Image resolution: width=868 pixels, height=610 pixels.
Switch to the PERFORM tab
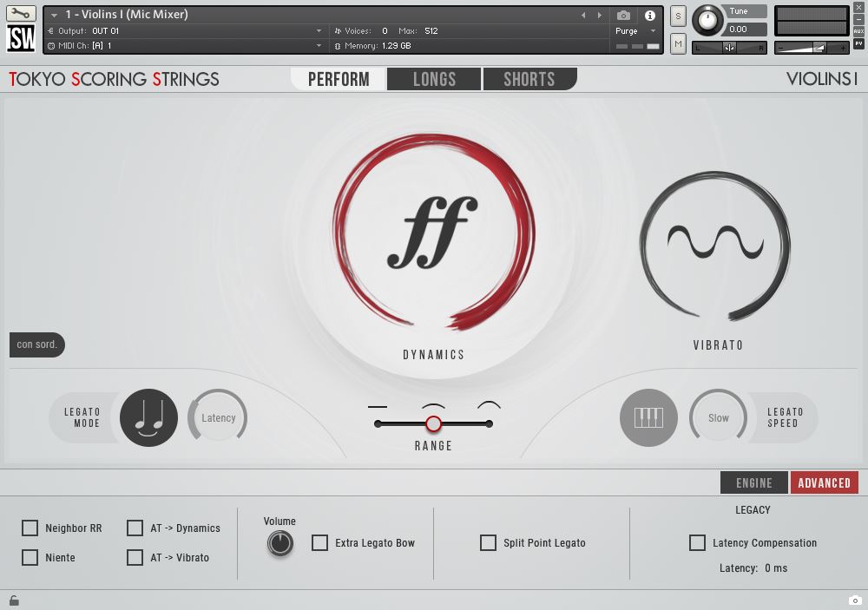tap(339, 79)
